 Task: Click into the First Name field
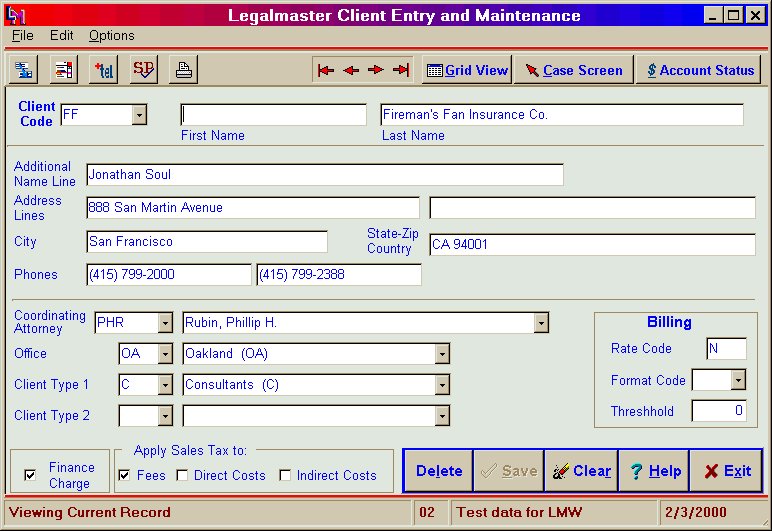[273, 115]
